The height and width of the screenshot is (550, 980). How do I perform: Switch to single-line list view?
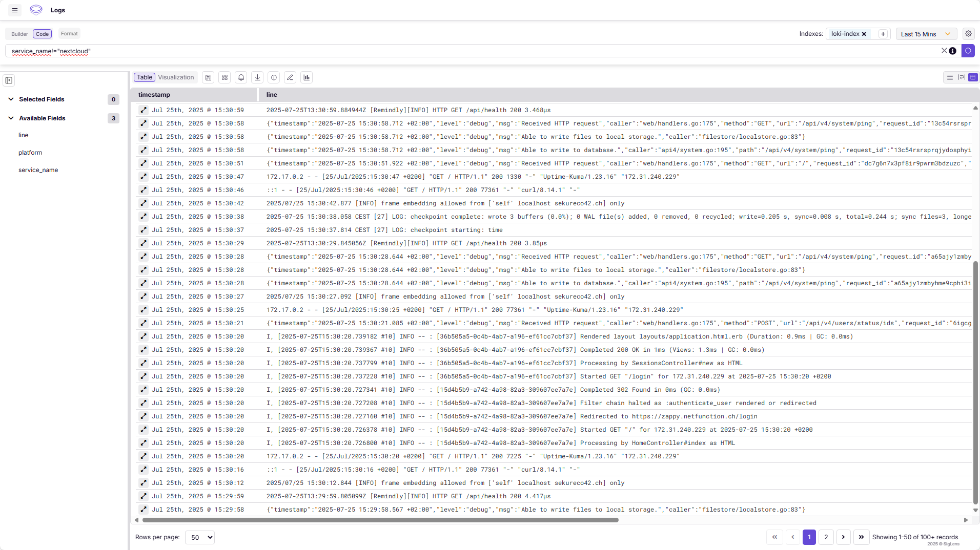pos(949,77)
